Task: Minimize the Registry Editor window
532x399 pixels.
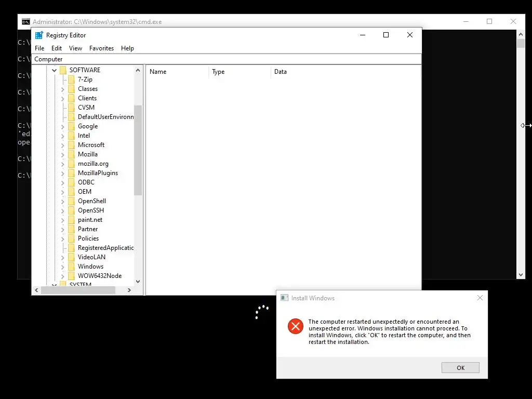Action: 363,35
